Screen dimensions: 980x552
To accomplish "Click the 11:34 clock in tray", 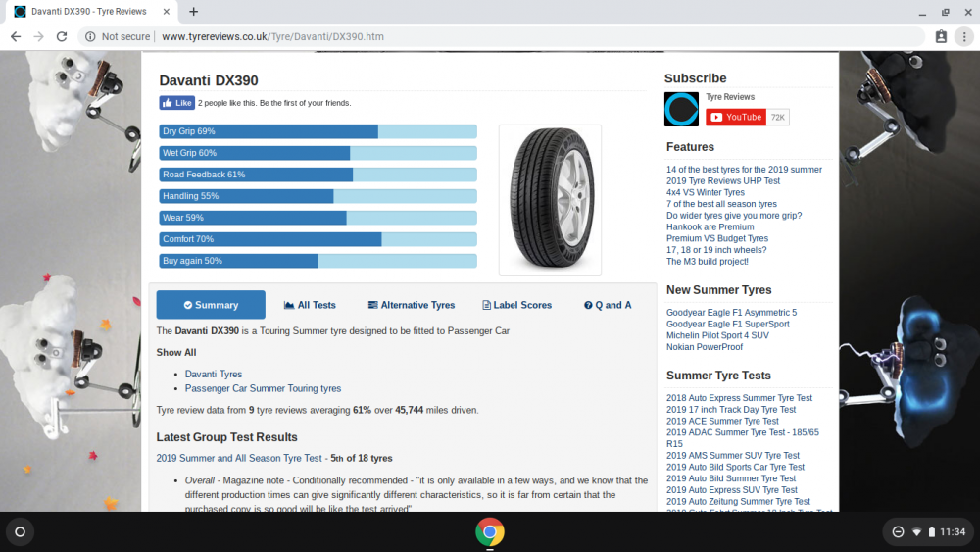I will [x=953, y=532].
